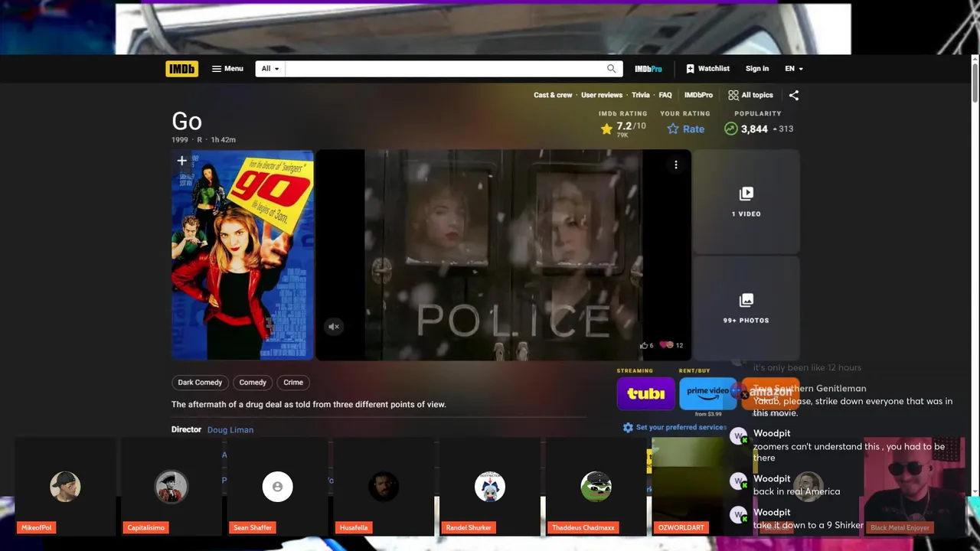
Task: Open the hamburger Menu
Action: (x=227, y=69)
